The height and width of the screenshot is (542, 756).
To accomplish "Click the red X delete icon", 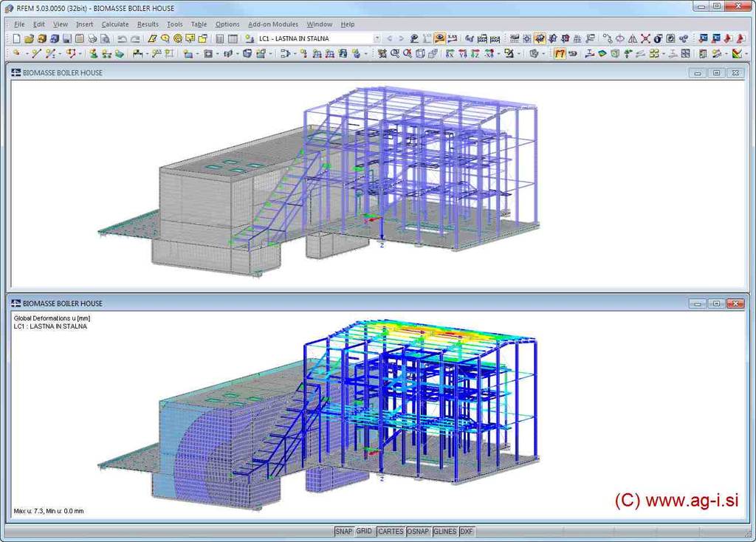I will coord(645,38).
